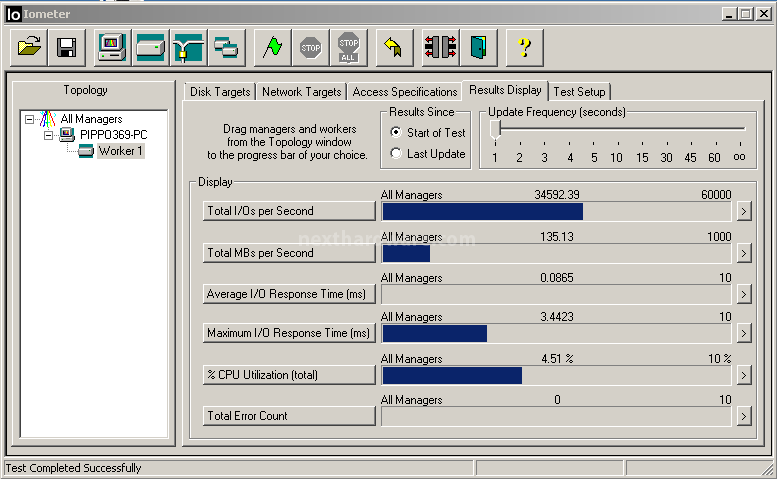Maximize the Iometer window
The width and height of the screenshot is (777, 479).
pyautogui.click(x=746, y=14)
